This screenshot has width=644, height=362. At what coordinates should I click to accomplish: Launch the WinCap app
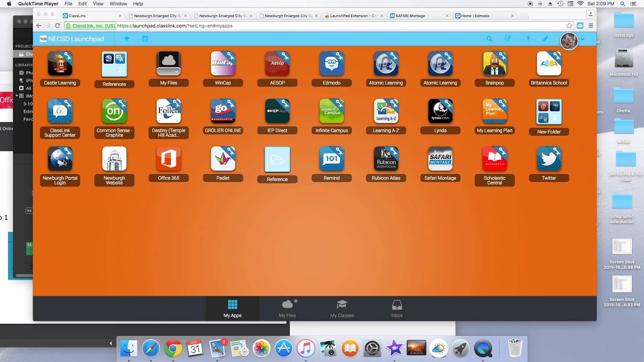[223, 64]
